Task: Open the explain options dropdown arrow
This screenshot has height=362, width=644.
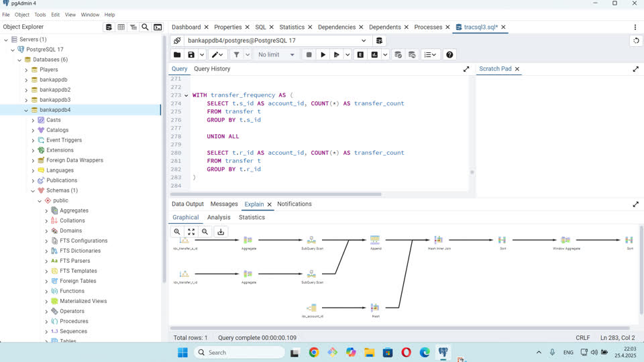Action: (x=385, y=54)
